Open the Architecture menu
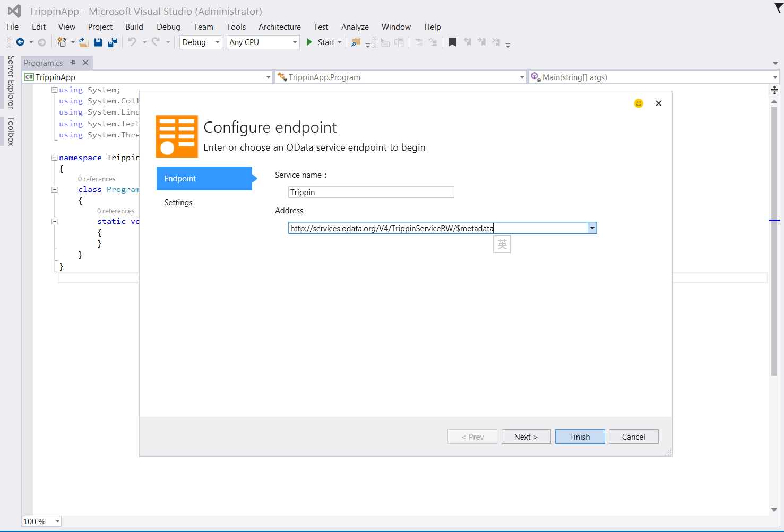The width and height of the screenshot is (784, 532). (x=280, y=27)
